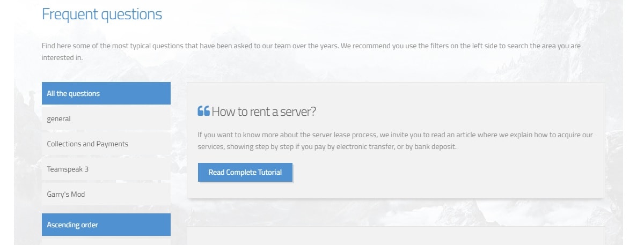Click the intro text starting with Find here
The image size is (644, 245).
coord(311,51)
